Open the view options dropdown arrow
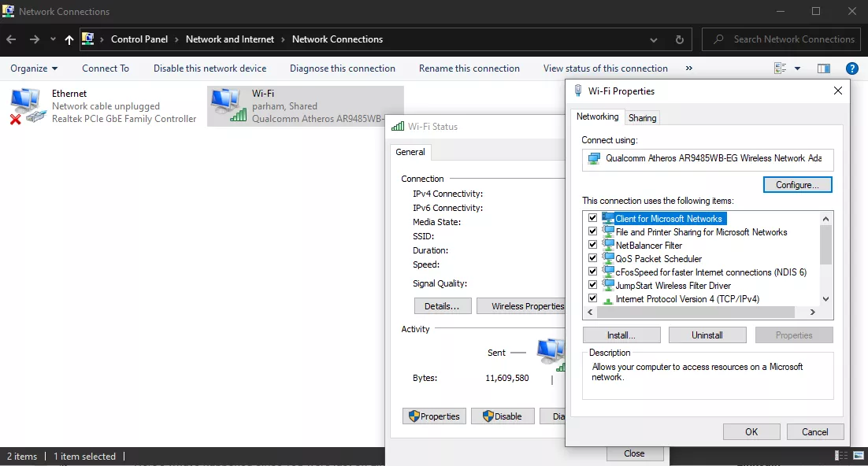Viewport: 868px width, 466px height. (797, 68)
